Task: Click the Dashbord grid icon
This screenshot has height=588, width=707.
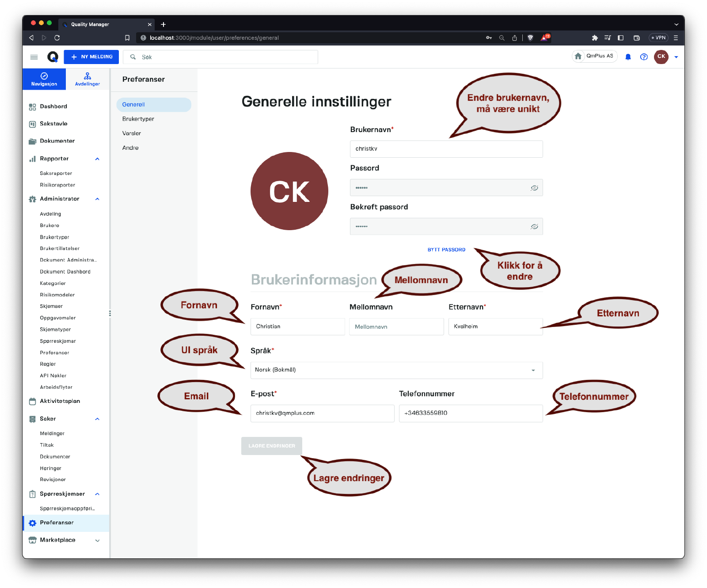Action: pos(32,107)
